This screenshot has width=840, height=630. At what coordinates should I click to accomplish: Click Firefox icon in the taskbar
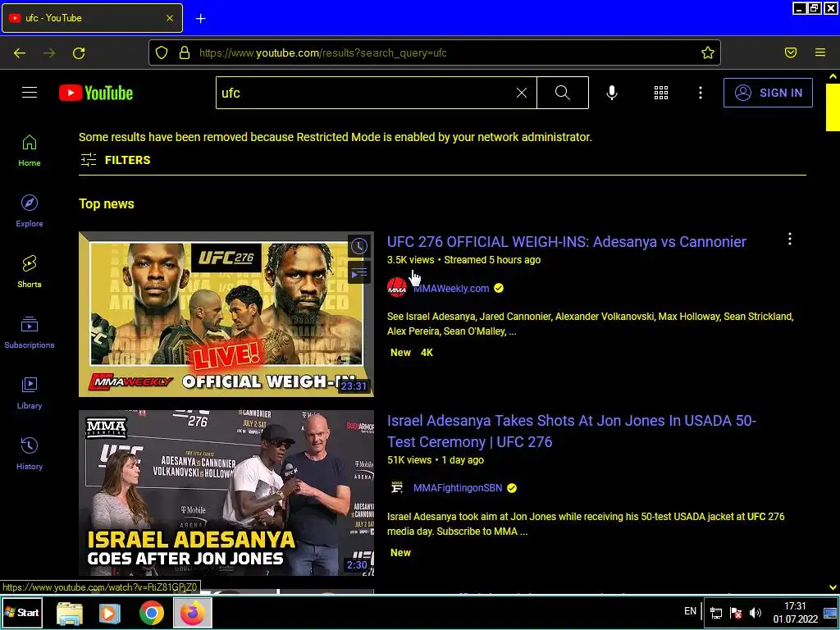click(192, 613)
